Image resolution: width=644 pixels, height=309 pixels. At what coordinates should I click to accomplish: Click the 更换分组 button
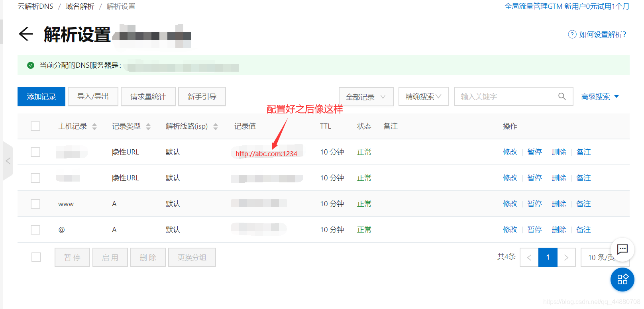coord(192,257)
